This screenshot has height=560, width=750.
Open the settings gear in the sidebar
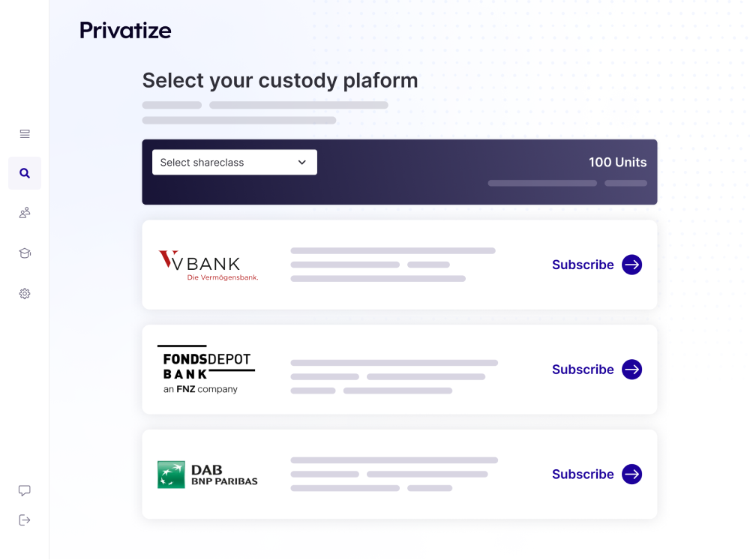[x=24, y=293]
